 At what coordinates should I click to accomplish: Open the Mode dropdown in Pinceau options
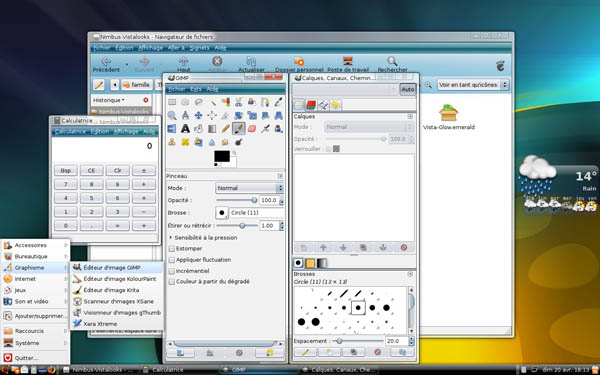coord(249,188)
